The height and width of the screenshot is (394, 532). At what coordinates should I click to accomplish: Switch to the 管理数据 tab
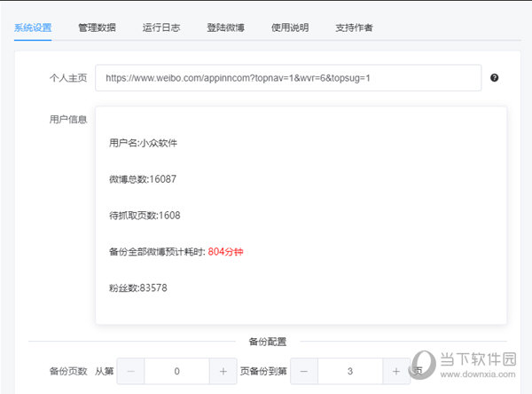click(x=97, y=28)
